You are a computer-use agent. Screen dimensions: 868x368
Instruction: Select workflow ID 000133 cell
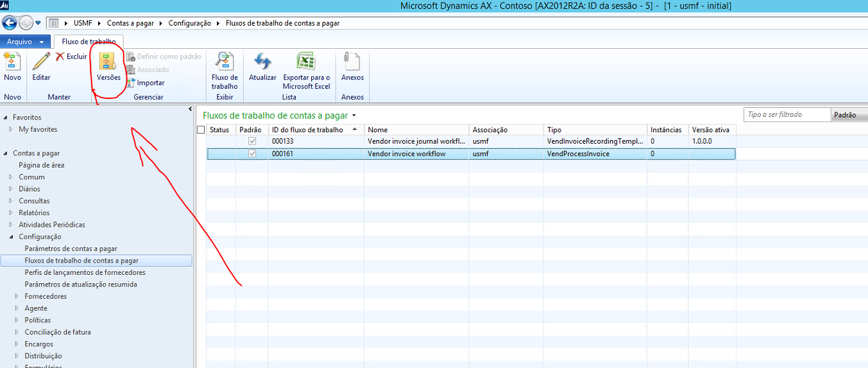(316, 141)
